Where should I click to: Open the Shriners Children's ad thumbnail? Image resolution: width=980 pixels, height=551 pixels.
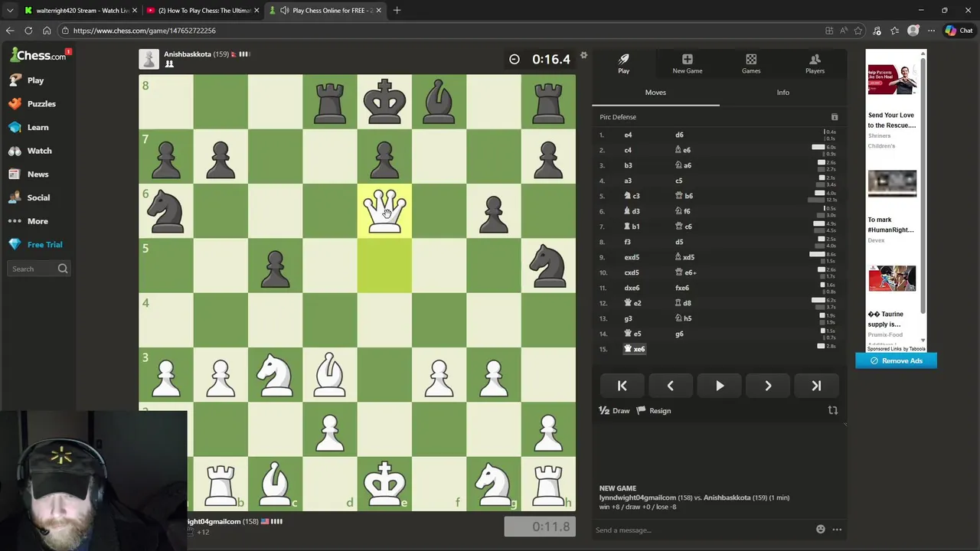(892, 80)
